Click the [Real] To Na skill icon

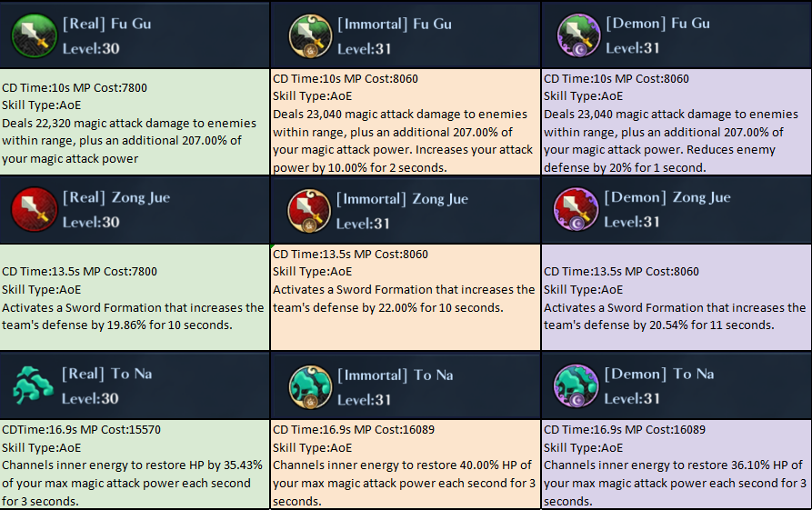pyautogui.click(x=33, y=385)
